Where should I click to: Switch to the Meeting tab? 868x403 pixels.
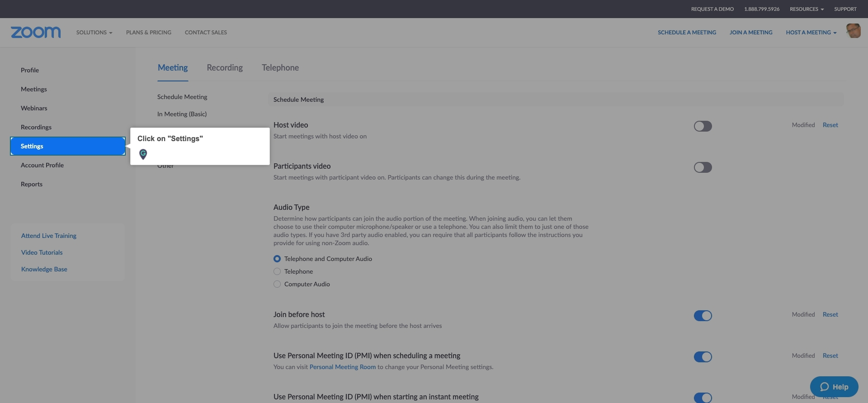tap(173, 68)
